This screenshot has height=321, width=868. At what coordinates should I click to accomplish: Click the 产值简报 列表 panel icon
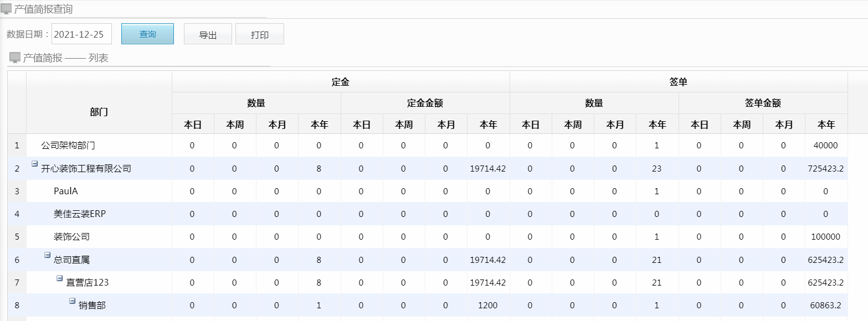pyautogui.click(x=15, y=58)
